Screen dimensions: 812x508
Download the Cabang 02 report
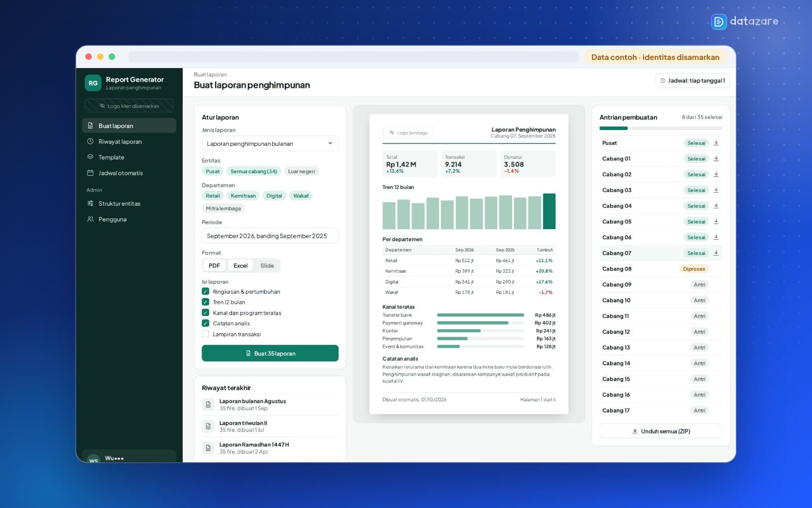tap(716, 174)
